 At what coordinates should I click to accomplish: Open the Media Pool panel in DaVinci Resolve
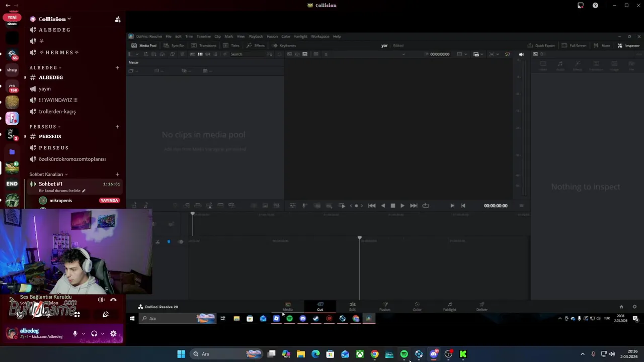[144, 45]
